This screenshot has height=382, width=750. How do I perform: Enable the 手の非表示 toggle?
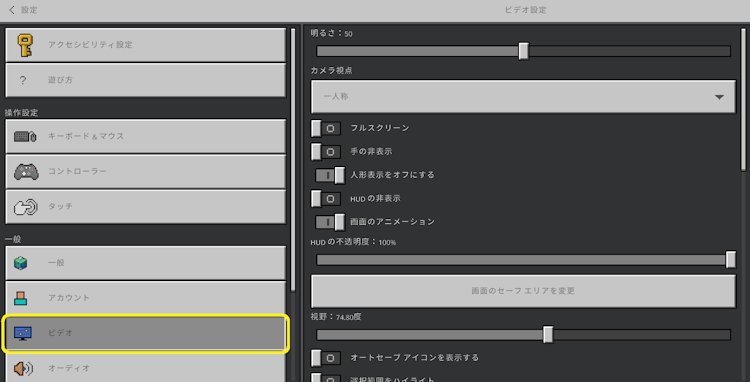[x=326, y=152]
